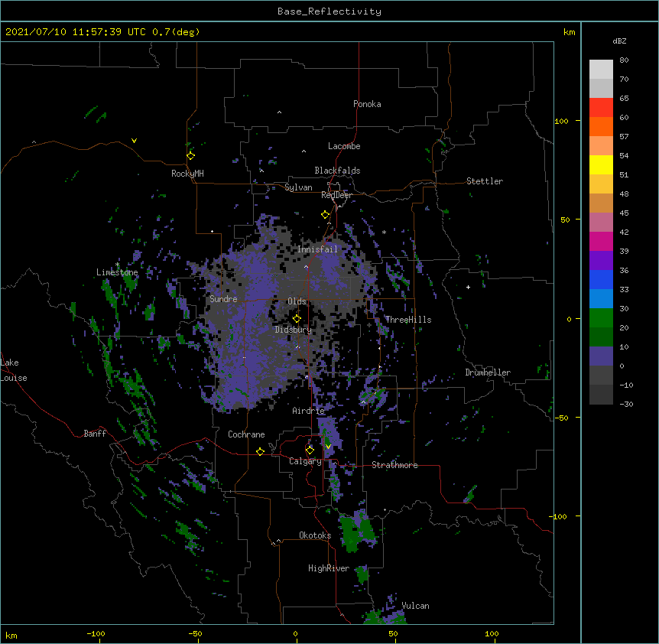Click the Airdrie city label
The image size is (659, 644).
pos(309,411)
